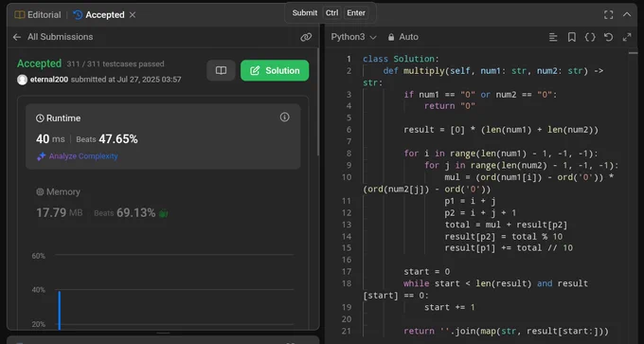
Task: Select the Runtime stats card
Action: pyautogui.click(x=163, y=136)
